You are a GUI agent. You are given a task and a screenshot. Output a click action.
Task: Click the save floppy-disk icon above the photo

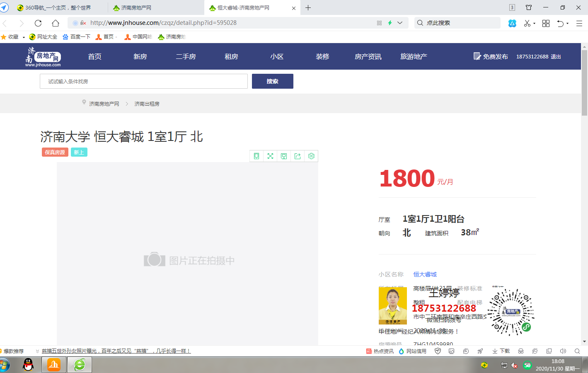tap(284, 156)
